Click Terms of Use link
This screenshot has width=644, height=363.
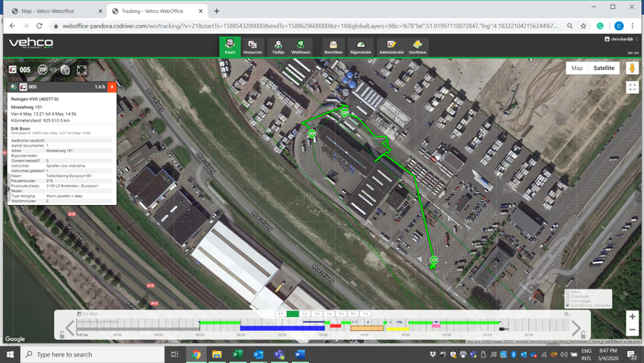600,342
